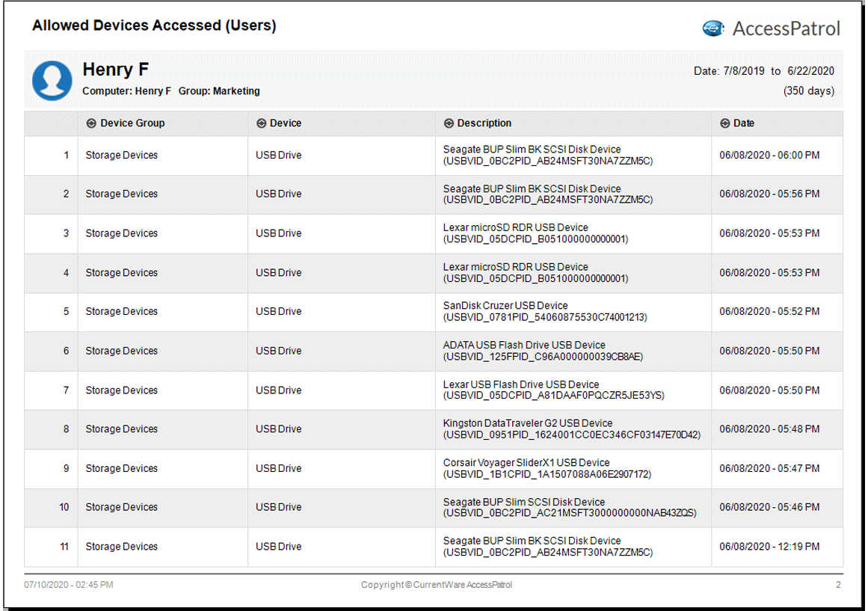868x611 pixels.
Task: Click the Corsair Voyager SliderX1 description
Action: coord(547,468)
